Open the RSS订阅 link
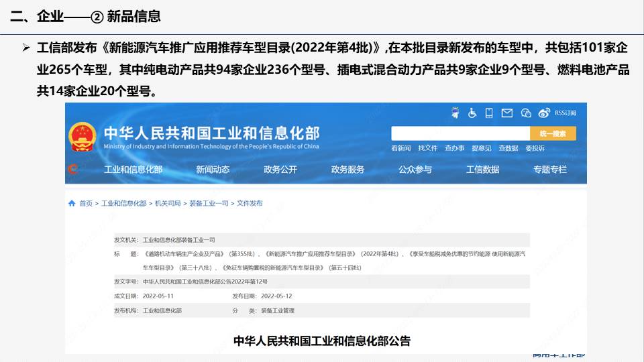 pos(566,113)
